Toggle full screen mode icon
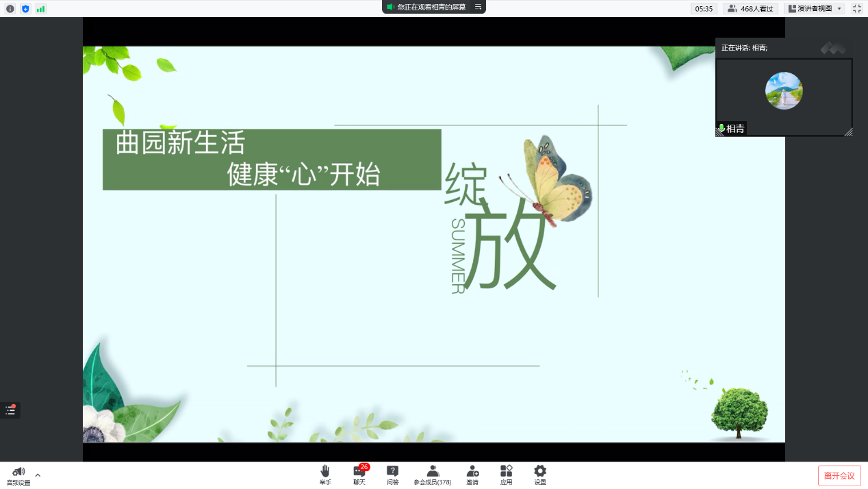The width and height of the screenshot is (868, 489). tap(856, 9)
